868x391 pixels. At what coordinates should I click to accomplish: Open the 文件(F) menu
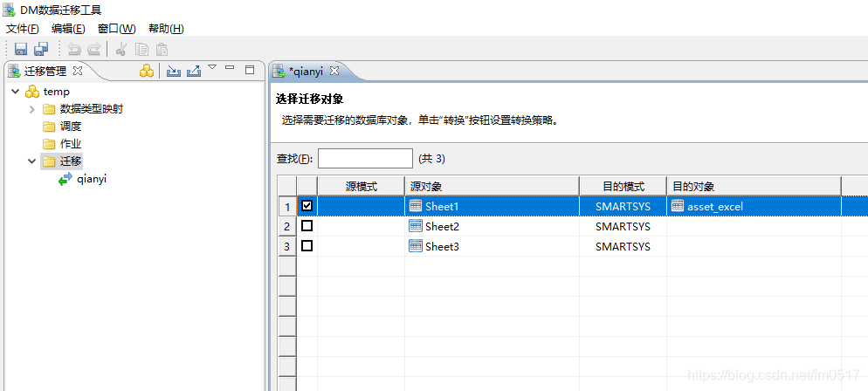coord(23,29)
